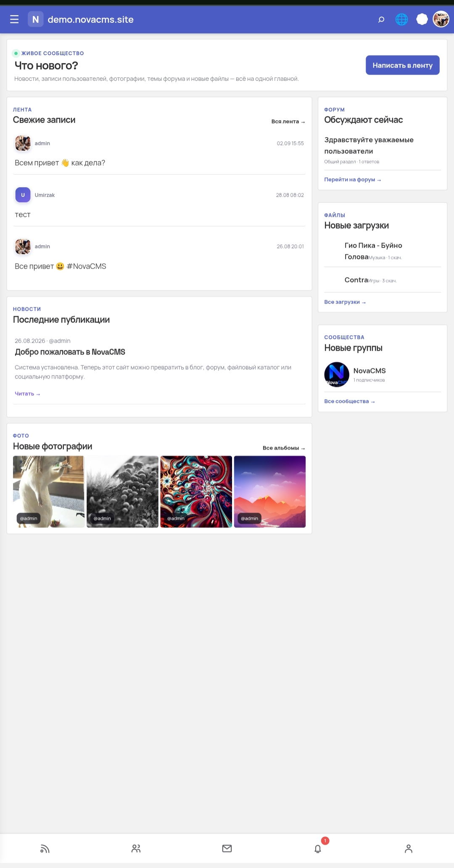Open the NovaCMS group avatar
The height and width of the screenshot is (868, 454).
click(337, 374)
